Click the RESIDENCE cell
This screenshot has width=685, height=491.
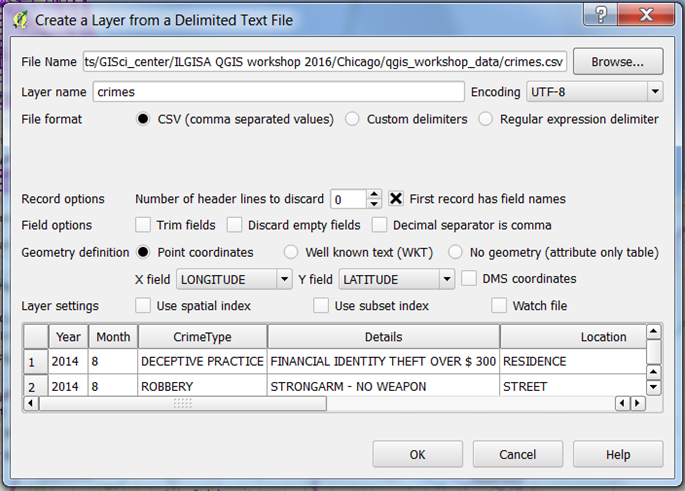point(573,361)
